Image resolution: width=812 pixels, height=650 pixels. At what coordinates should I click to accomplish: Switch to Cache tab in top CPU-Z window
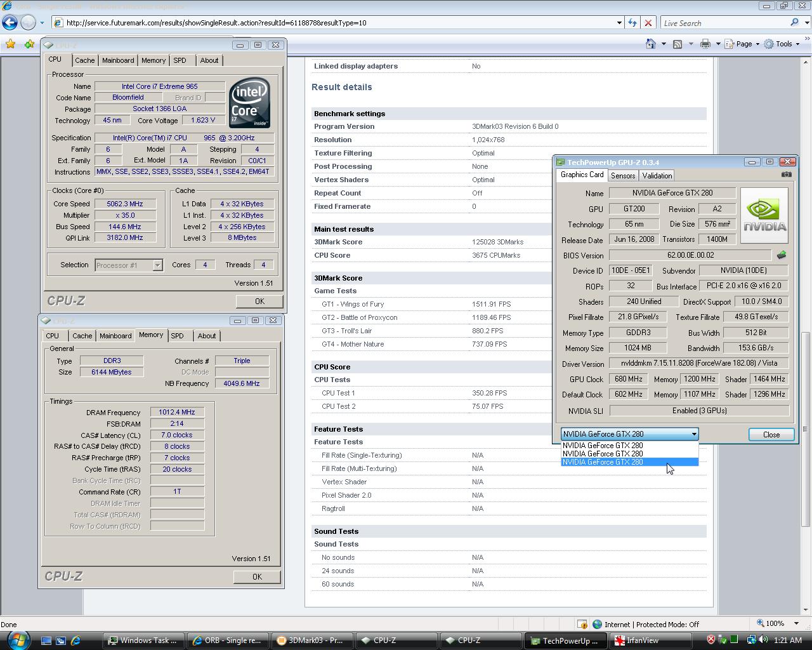click(84, 60)
